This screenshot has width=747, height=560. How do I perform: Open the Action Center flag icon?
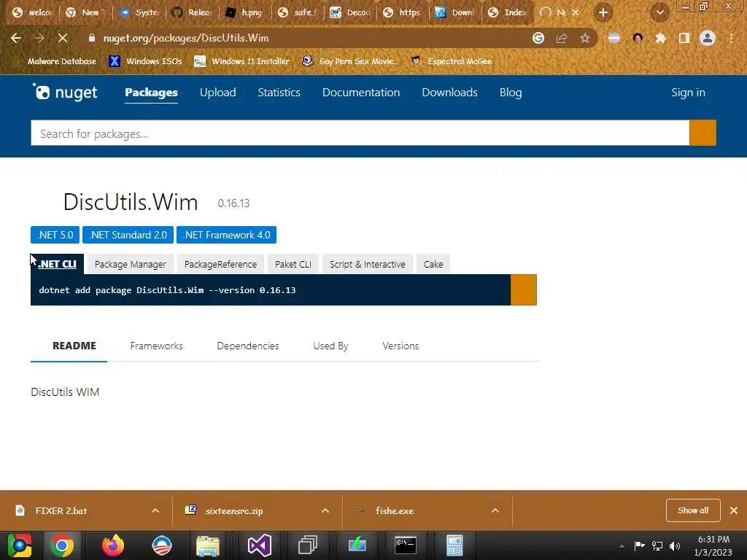639,545
